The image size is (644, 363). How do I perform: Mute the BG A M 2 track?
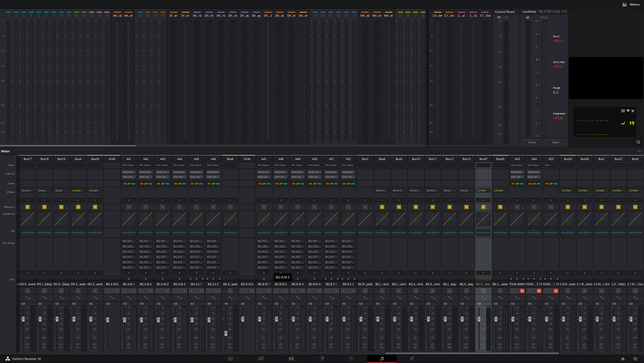point(151,291)
